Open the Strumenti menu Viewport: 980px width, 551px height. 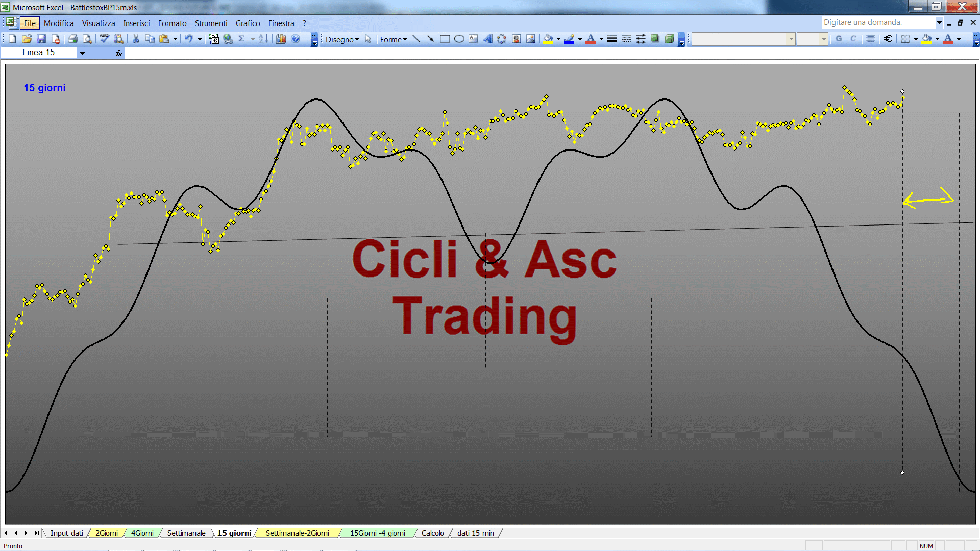[x=211, y=23]
